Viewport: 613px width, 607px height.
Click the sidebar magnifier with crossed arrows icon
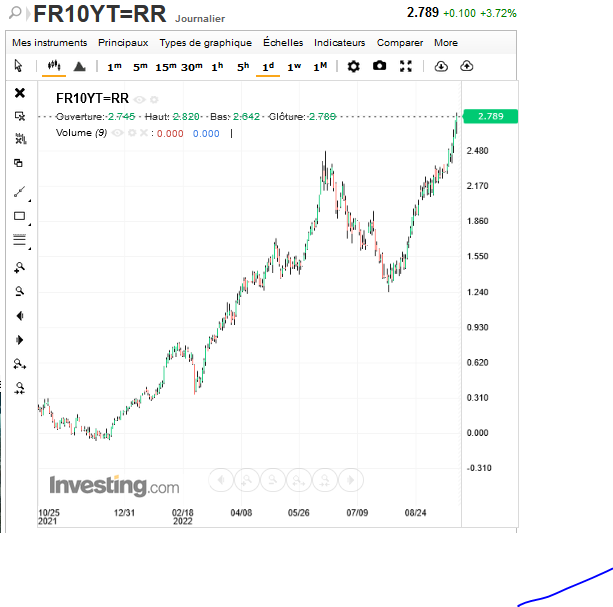[x=20, y=388]
